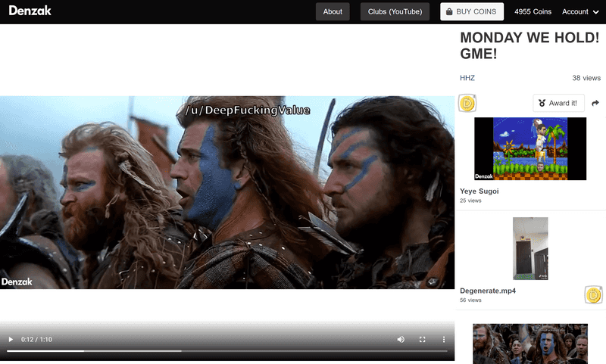
Task: Click the Denzak logo in header
Action: pyautogui.click(x=30, y=11)
